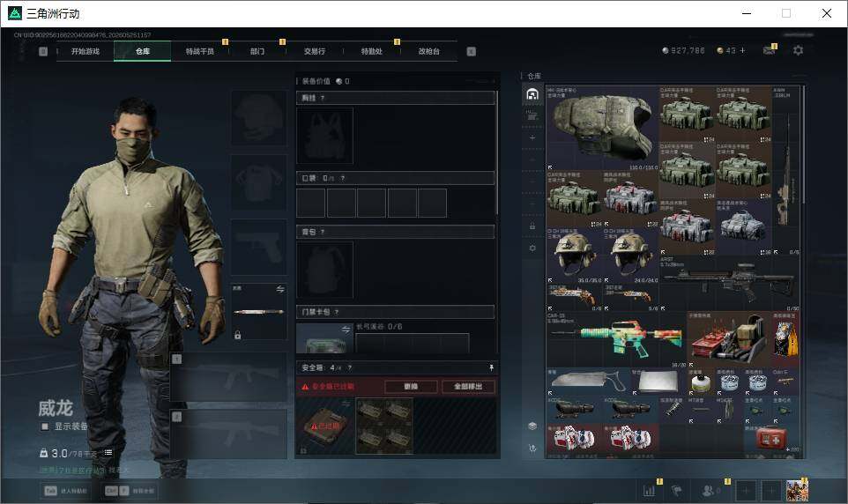Open game settings gear at top right
Viewport: 848px width, 504px height.
798,50
